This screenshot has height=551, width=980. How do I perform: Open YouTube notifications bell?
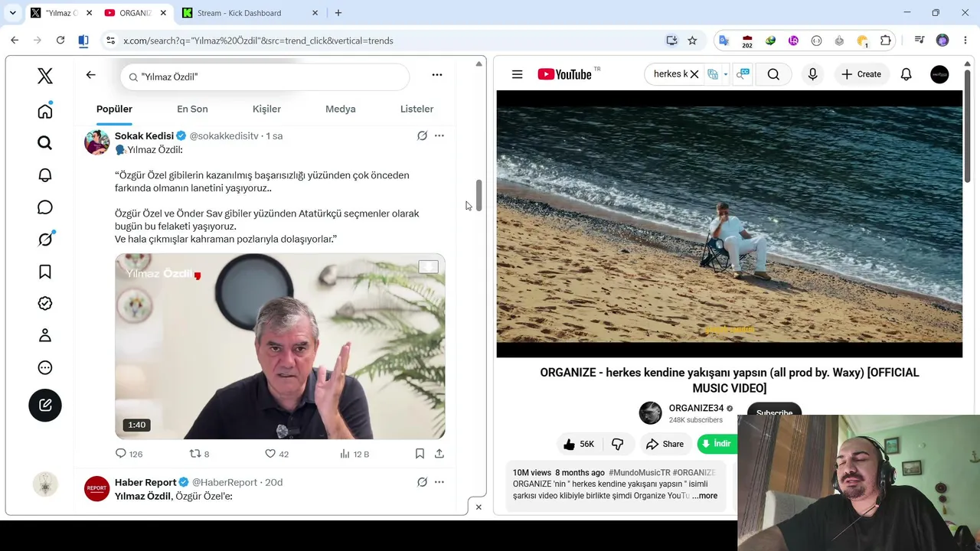906,74
